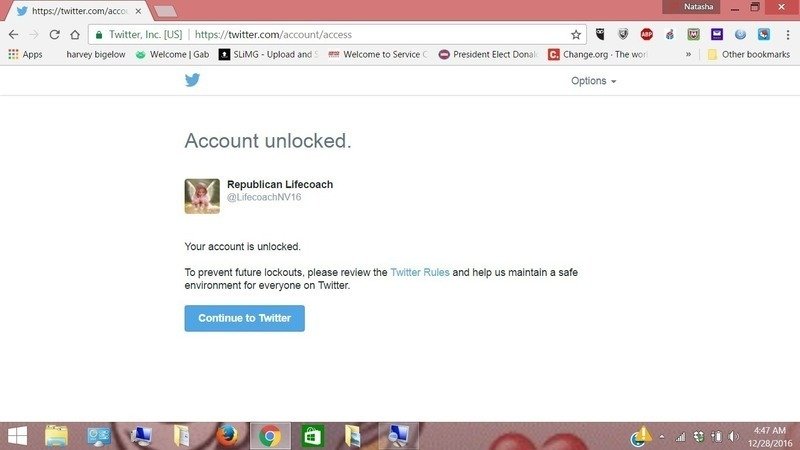Click the Republican Lifecoach profile picture

(x=202, y=196)
